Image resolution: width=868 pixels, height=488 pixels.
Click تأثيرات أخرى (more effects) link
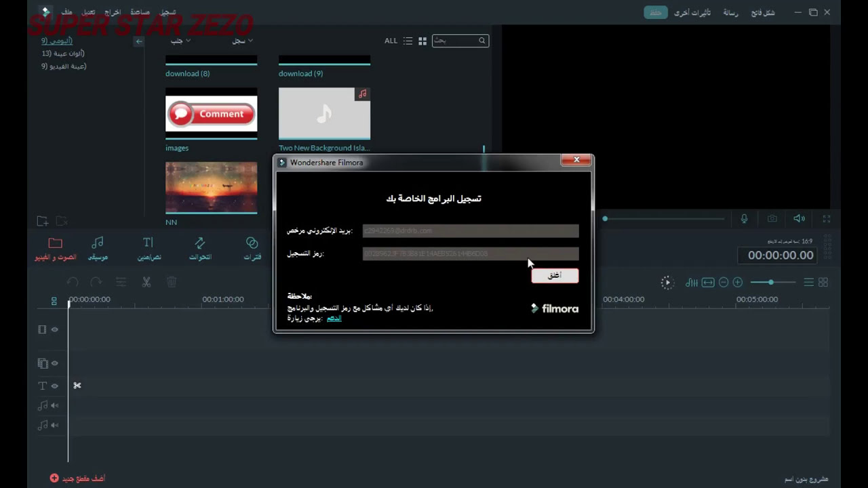(x=692, y=12)
